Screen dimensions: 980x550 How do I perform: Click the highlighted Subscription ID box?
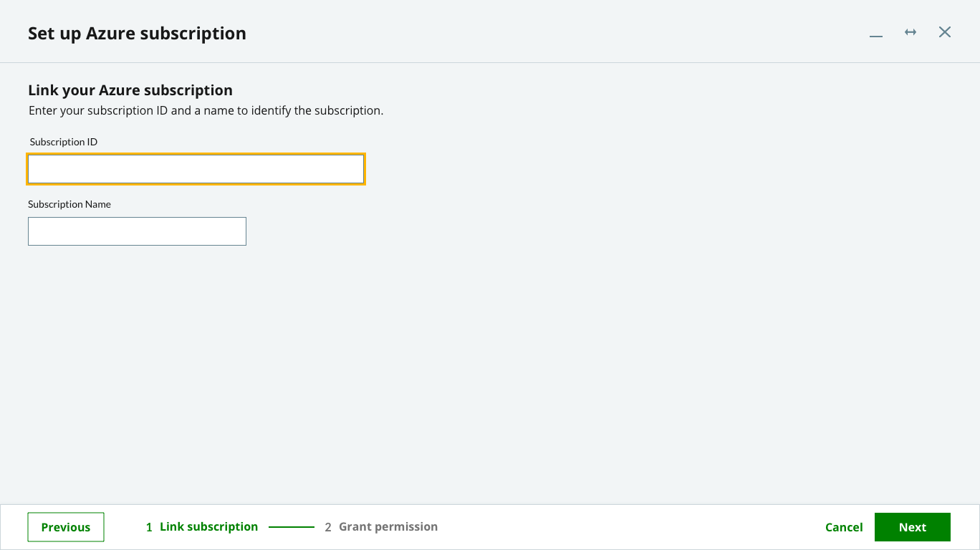coord(196,169)
